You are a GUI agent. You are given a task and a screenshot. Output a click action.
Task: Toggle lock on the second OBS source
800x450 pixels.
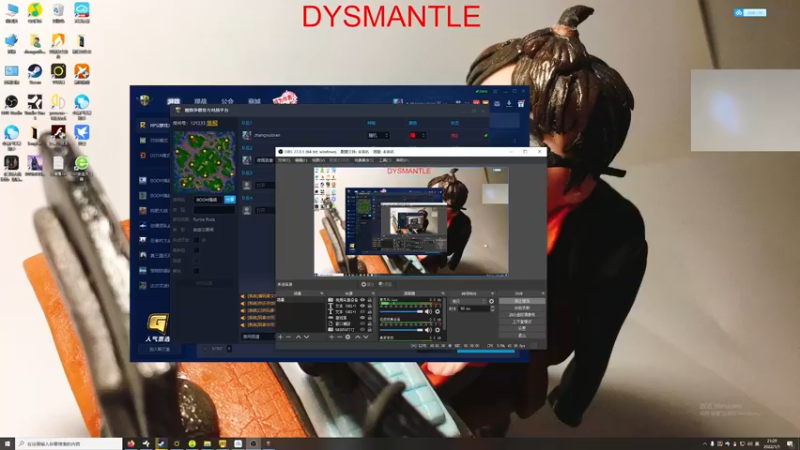point(370,306)
